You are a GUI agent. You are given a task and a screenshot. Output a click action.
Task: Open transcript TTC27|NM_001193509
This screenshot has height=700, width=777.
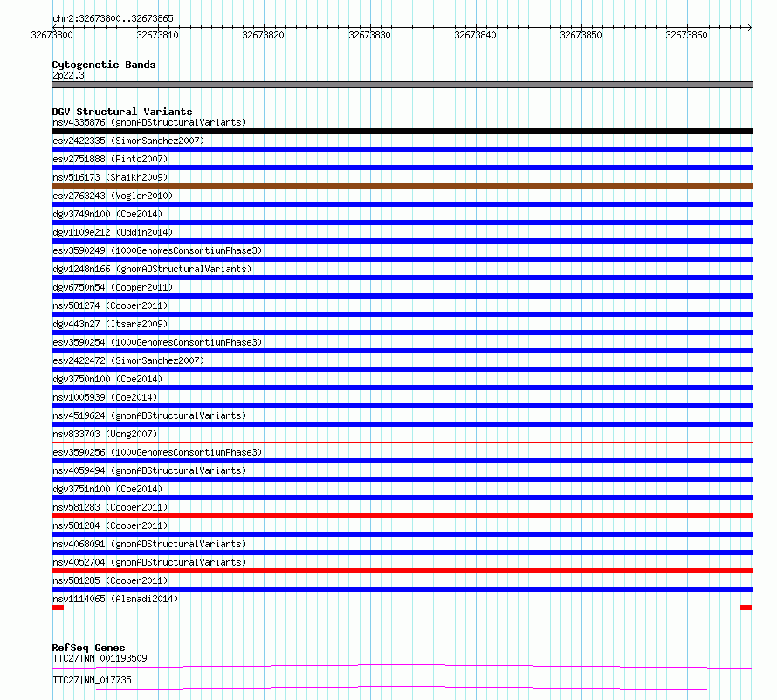point(100,658)
